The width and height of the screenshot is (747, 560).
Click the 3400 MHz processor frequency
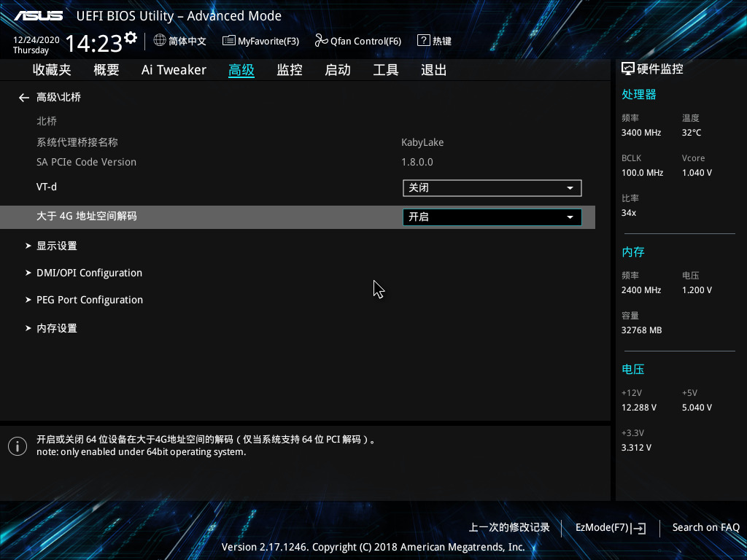click(641, 133)
